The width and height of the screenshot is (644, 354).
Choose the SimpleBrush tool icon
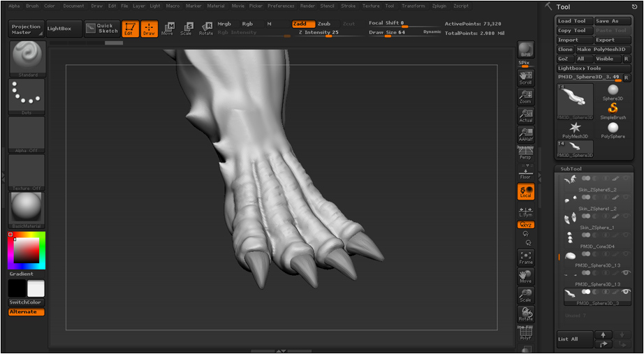tap(613, 111)
